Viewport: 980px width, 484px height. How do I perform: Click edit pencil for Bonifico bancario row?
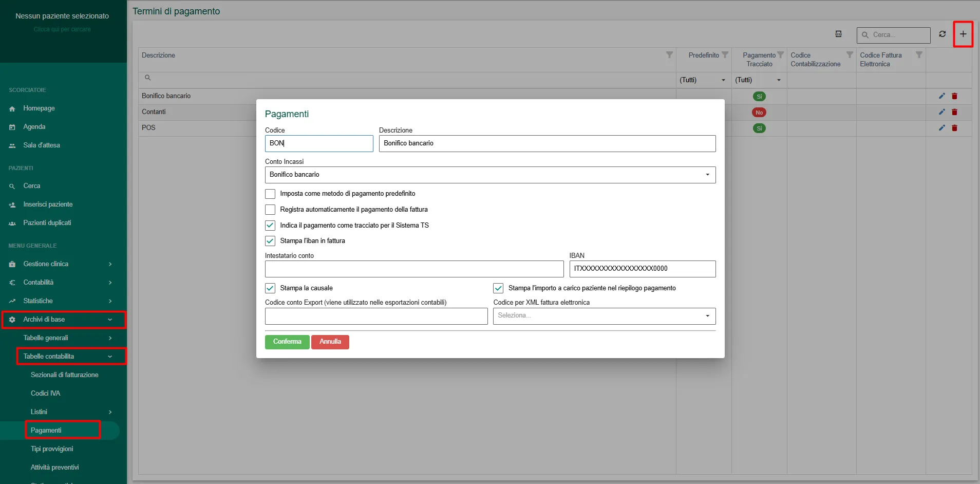941,96
